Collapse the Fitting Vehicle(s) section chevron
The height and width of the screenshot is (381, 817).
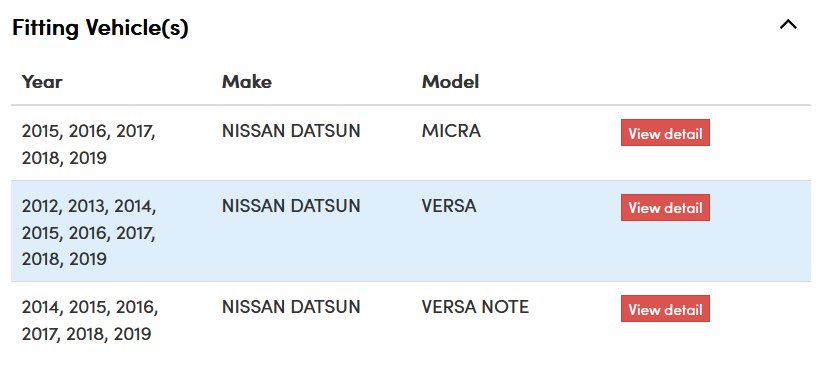(x=788, y=24)
